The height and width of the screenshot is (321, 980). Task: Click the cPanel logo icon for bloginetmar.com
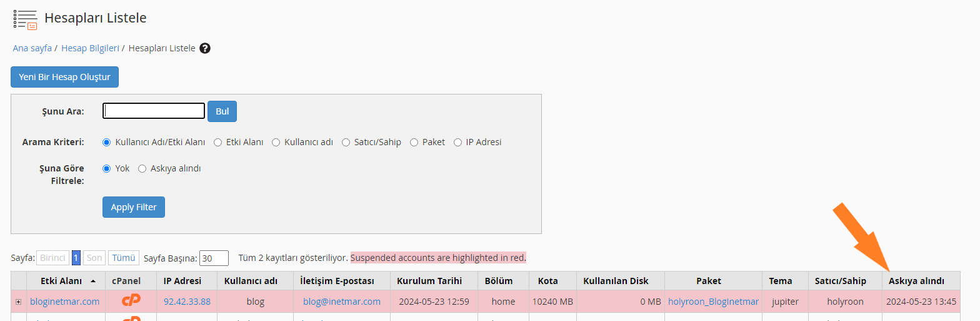(x=131, y=301)
